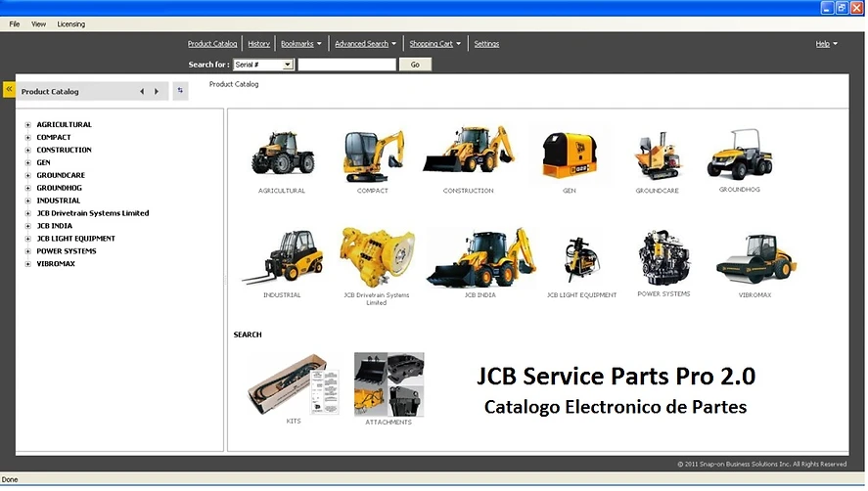Select JCB Drivetrain Systems Limited tree label

click(x=92, y=213)
